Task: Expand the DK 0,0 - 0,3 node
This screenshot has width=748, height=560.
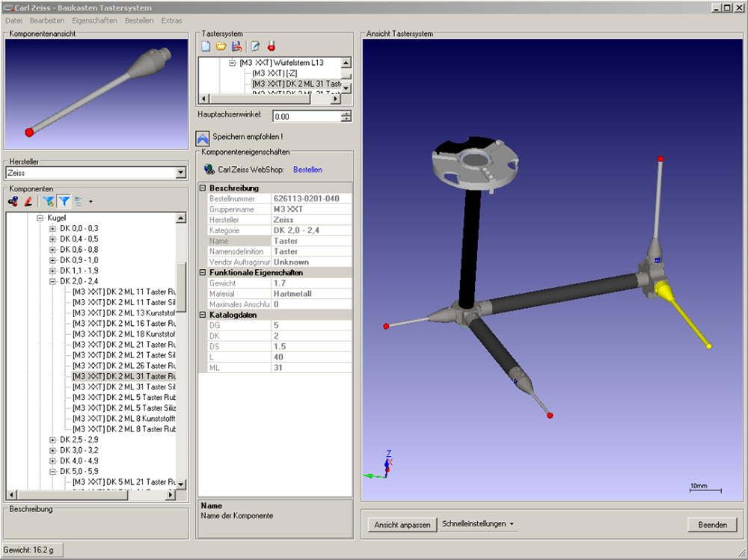Action: pyautogui.click(x=52, y=229)
